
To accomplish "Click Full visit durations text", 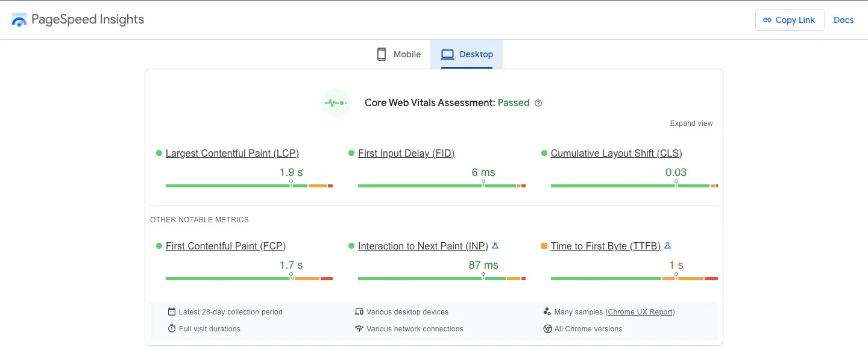I will coord(210,329).
